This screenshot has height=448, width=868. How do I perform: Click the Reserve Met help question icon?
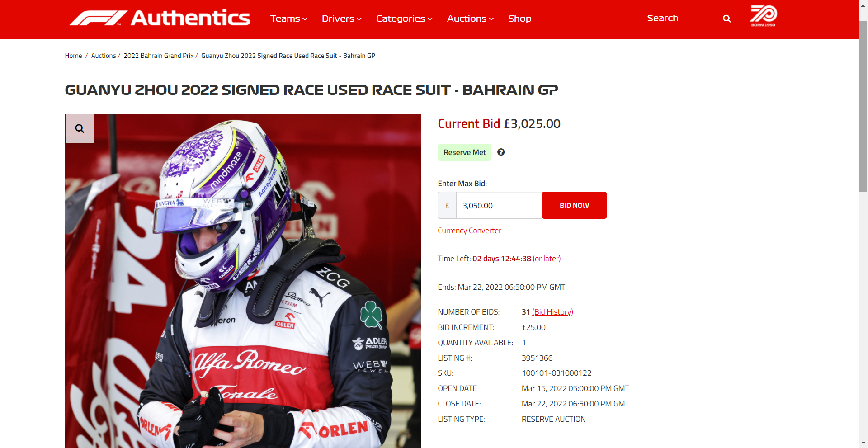501,152
